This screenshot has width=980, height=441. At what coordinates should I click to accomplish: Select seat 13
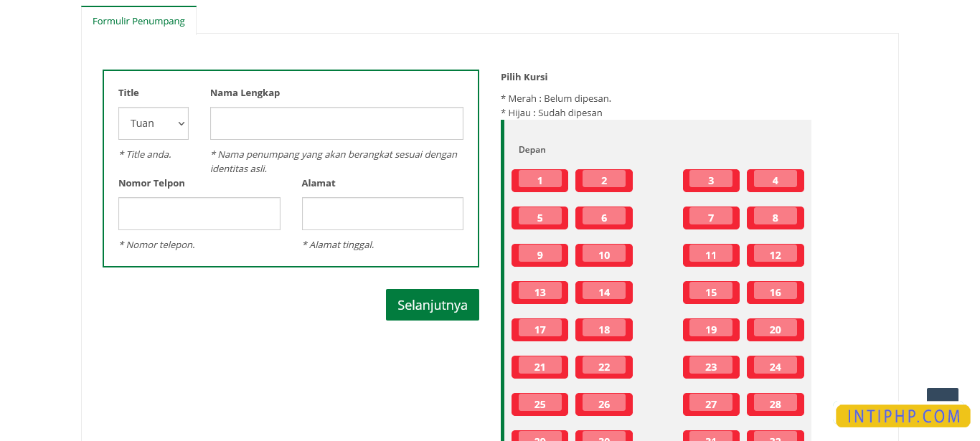540,292
